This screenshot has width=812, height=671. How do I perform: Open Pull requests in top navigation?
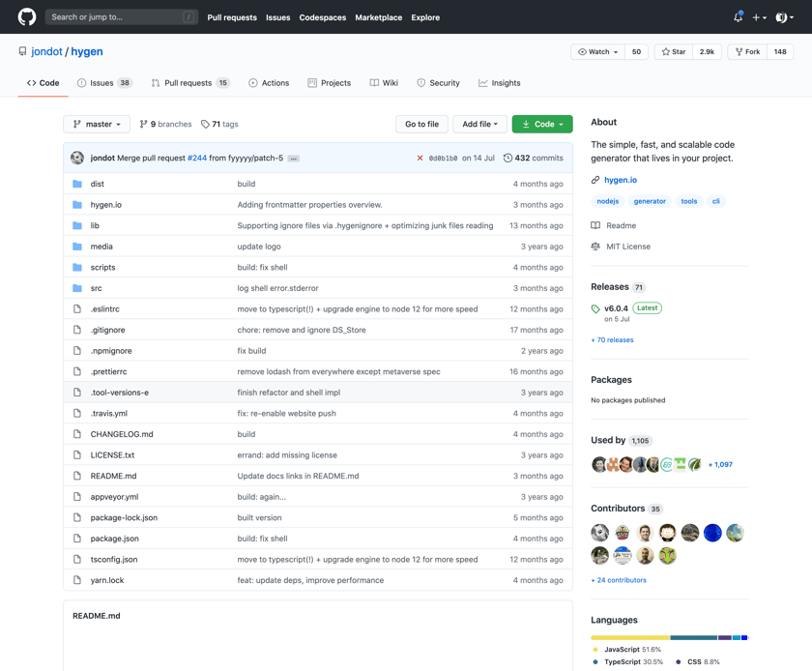[x=232, y=17]
